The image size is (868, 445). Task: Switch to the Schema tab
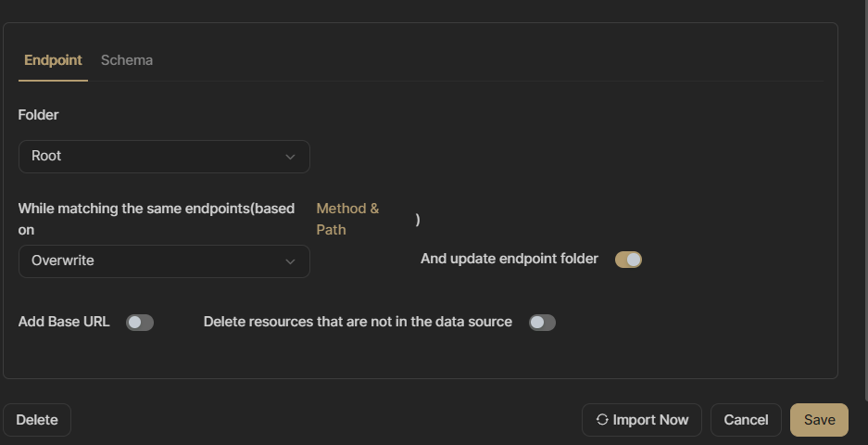(x=127, y=60)
